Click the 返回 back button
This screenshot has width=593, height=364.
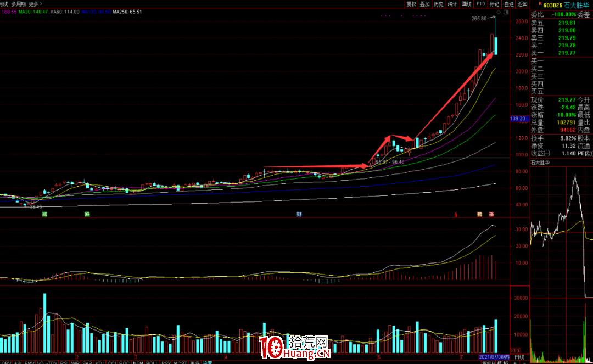(522, 4)
